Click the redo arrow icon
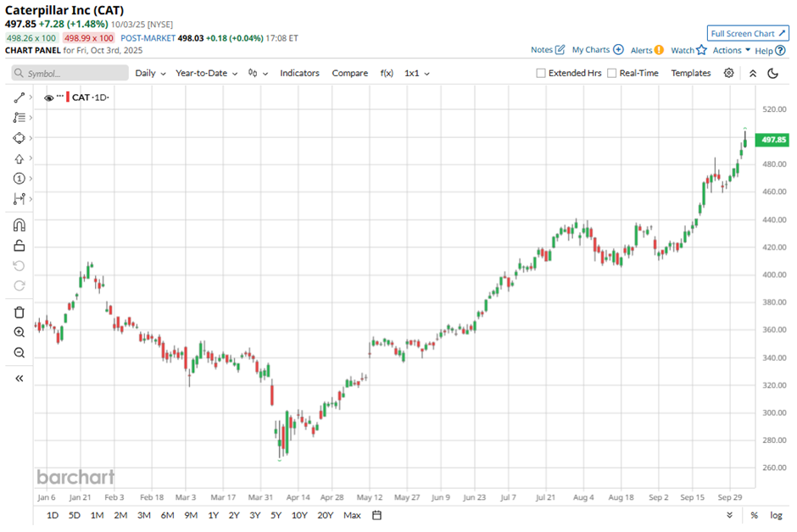 pos(20,285)
